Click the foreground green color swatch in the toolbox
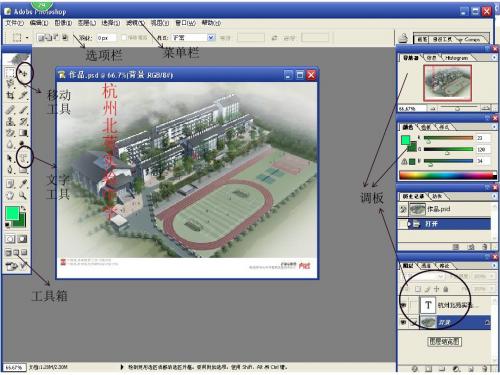The image size is (500, 375). point(12,214)
